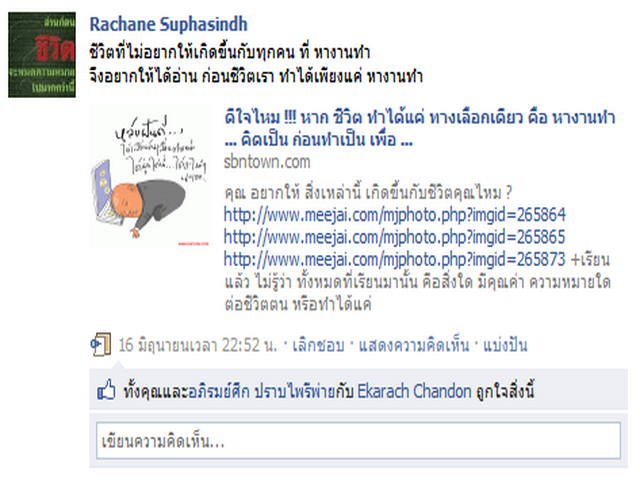
Task: Open the shared article title starting with ดีใจไหม
Action: click(x=420, y=129)
